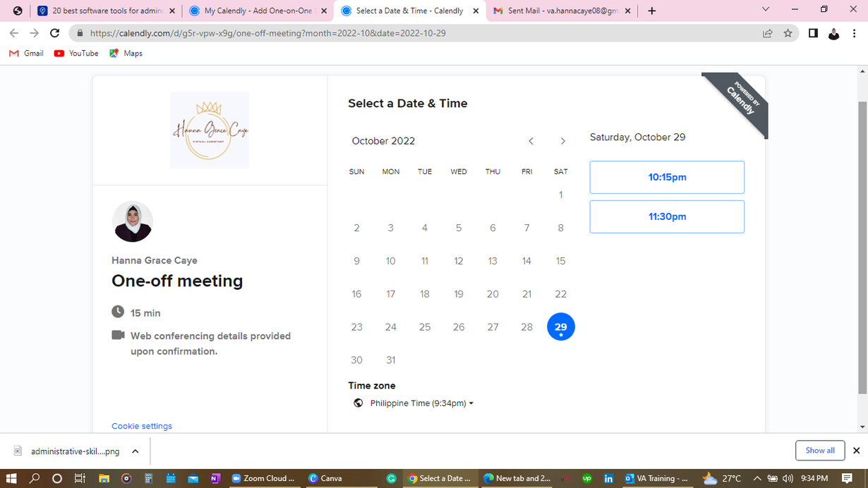Open download options for administrative-skil png
The width and height of the screenshot is (868, 488).
[135, 451]
